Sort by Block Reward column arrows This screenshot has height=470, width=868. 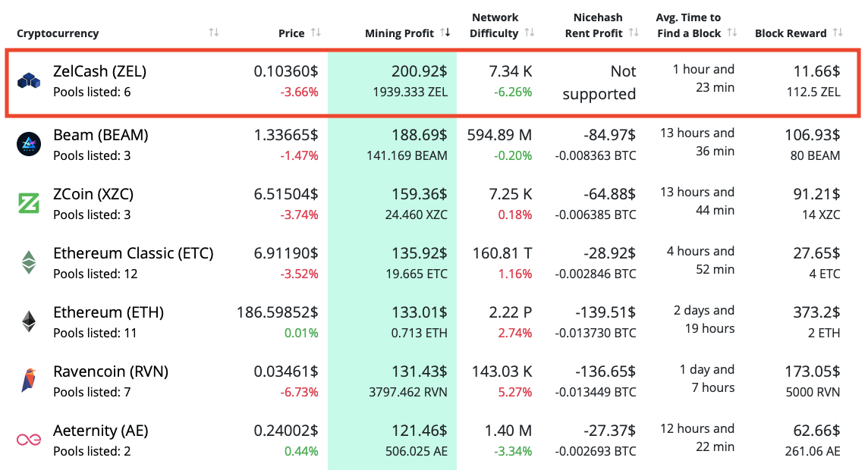pyautogui.click(x=838, y=33)
